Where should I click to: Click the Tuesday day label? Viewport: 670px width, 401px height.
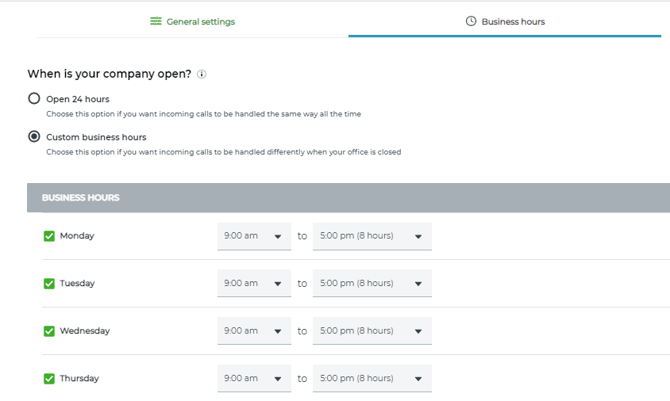77,283
